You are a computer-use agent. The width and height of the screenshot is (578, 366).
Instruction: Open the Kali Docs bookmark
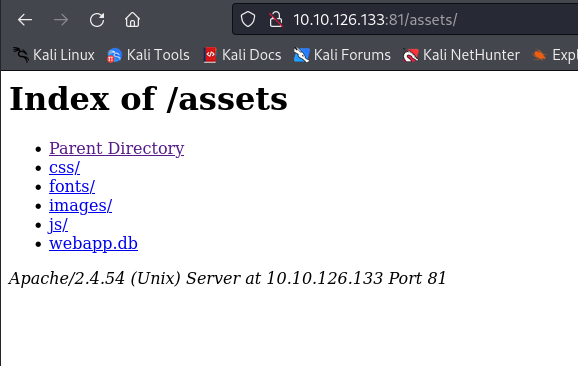(243, 55)
